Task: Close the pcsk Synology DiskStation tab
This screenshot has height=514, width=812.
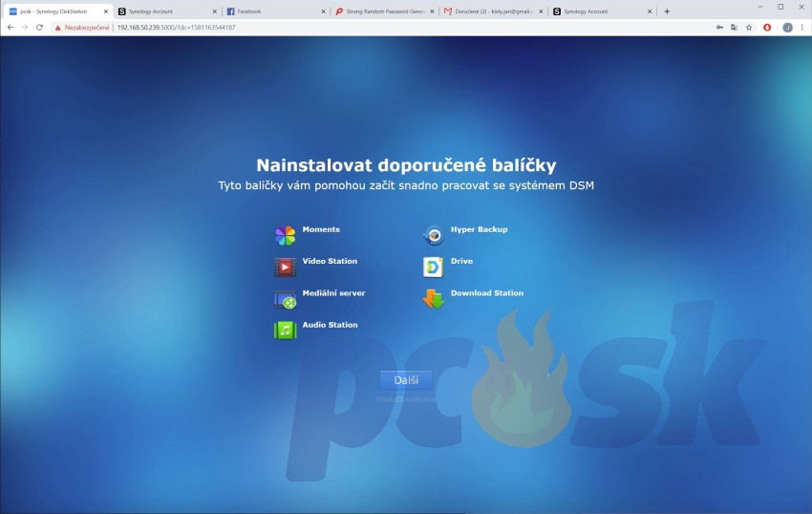Action: [106, 11]
